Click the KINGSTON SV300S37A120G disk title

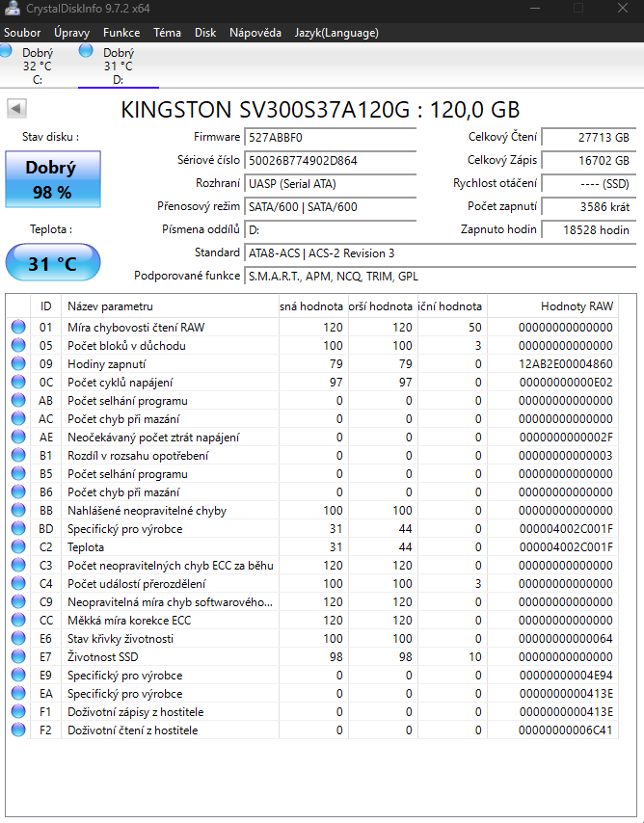pyautogui.click(x=320, y=110)
